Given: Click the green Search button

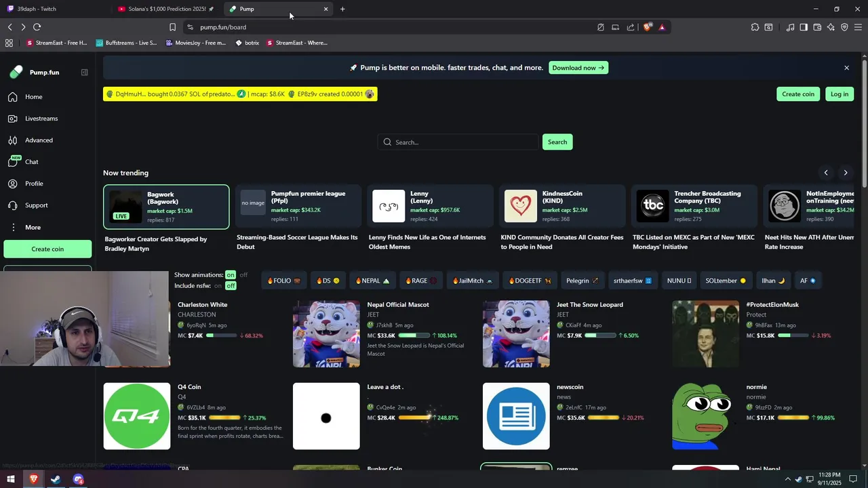Looking at the screenshot, I should (x=557, y=142).
